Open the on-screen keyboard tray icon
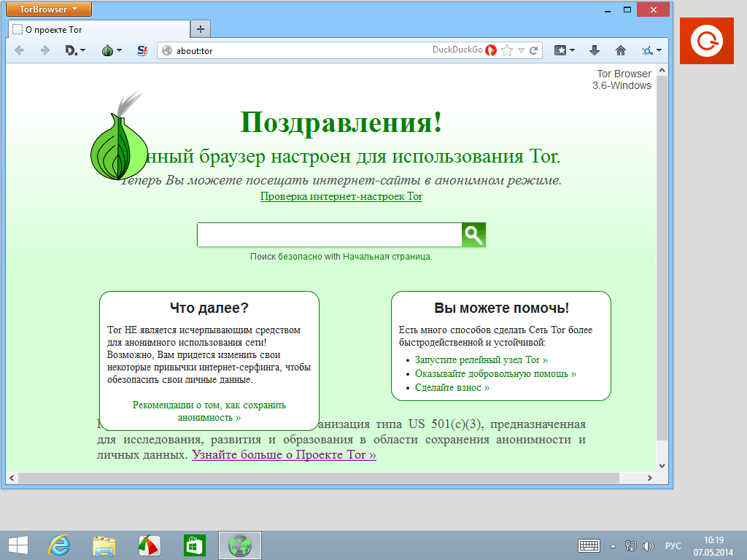Viewport: 747px width, 560px height. [x=589, y=545]
